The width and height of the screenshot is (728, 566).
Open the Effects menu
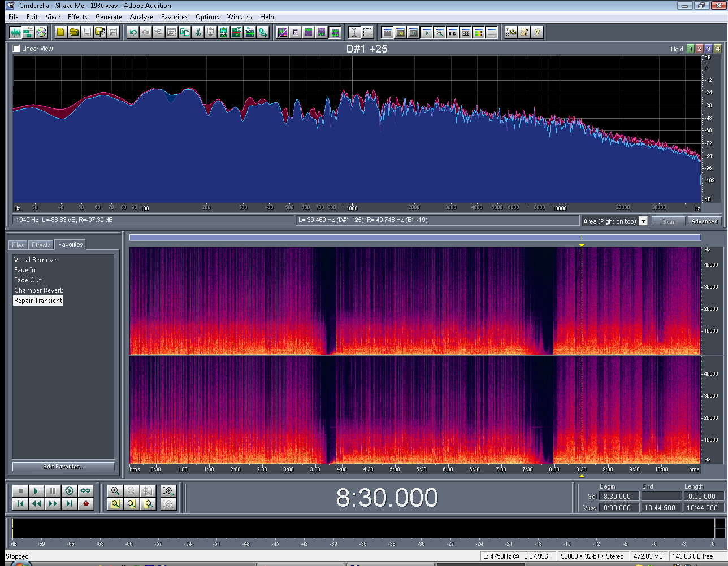pos(77,17)
